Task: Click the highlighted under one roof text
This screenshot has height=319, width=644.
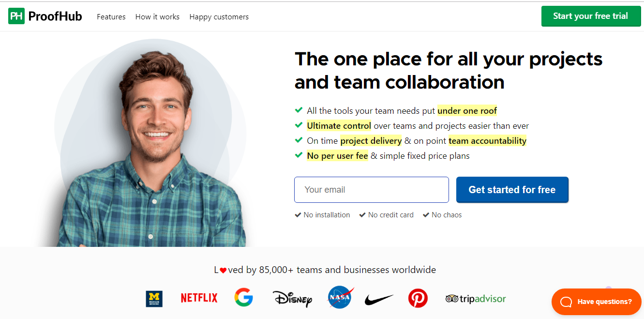Action: point(467,111)
